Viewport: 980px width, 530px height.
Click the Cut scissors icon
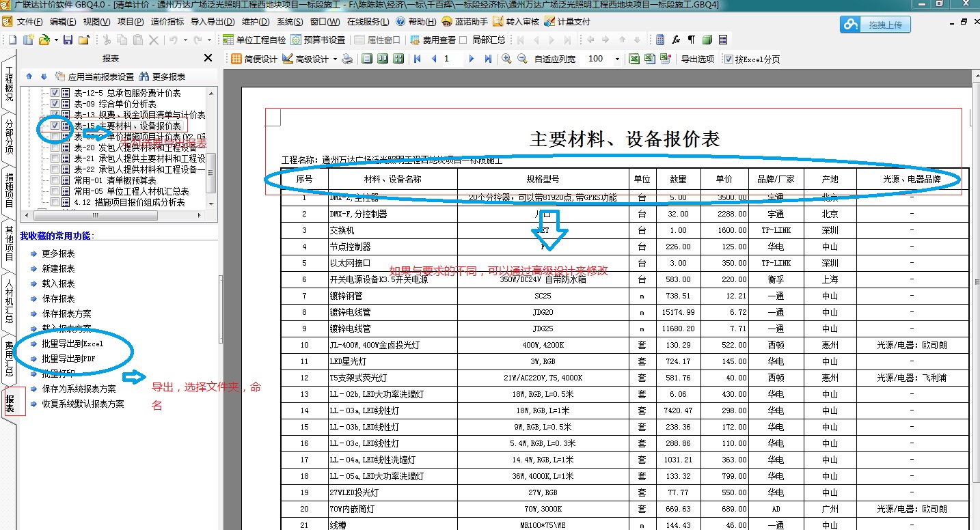click(x=107, y=40)
